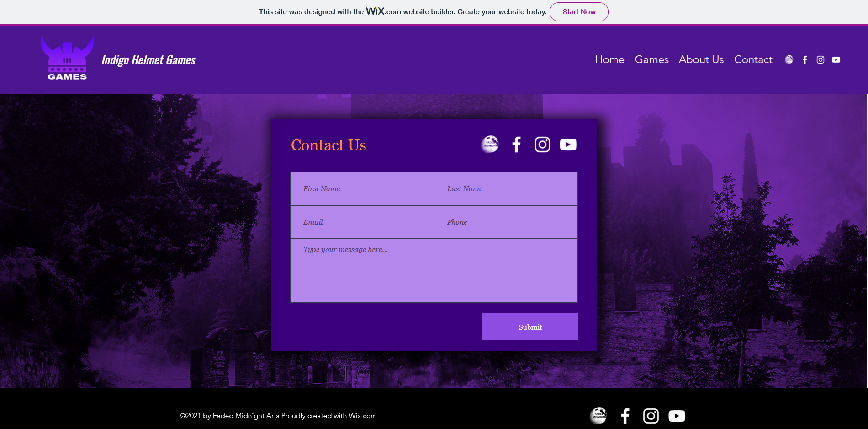Select the Contact nav link
The width and height of the screenshot is (868, 429).
click(753, 59)
